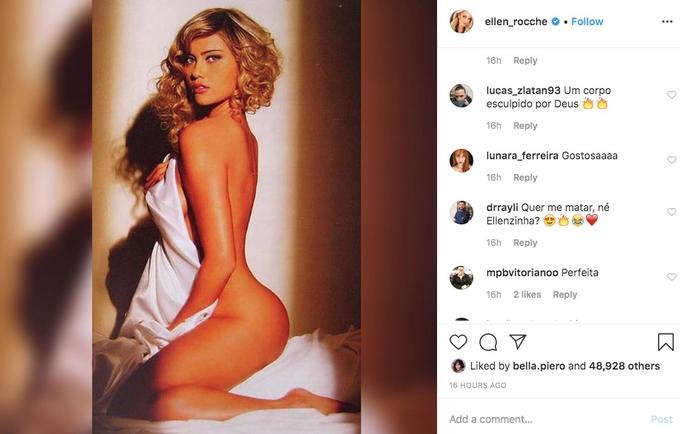
Task: Like the drrayli comment heart
Action: coord(671,212)
